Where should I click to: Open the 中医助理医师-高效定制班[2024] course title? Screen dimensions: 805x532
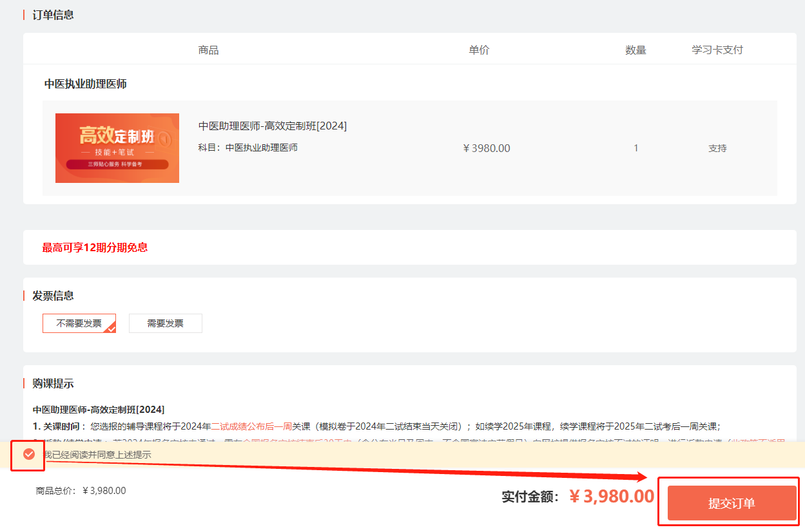point(272,126)
